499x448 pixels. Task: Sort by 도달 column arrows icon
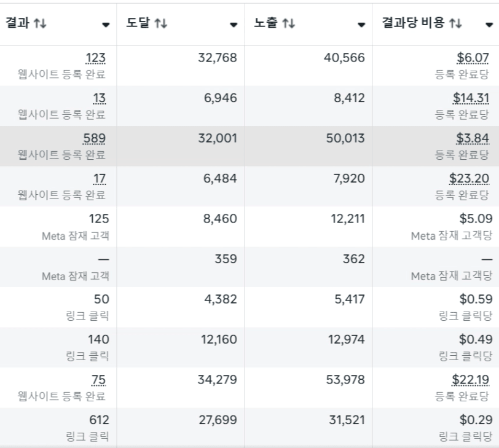(160, 23)
